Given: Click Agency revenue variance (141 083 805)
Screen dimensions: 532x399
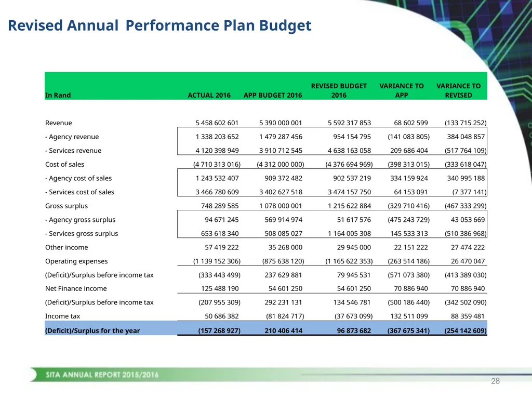Looking at the screenshot, I should point(408,137).
